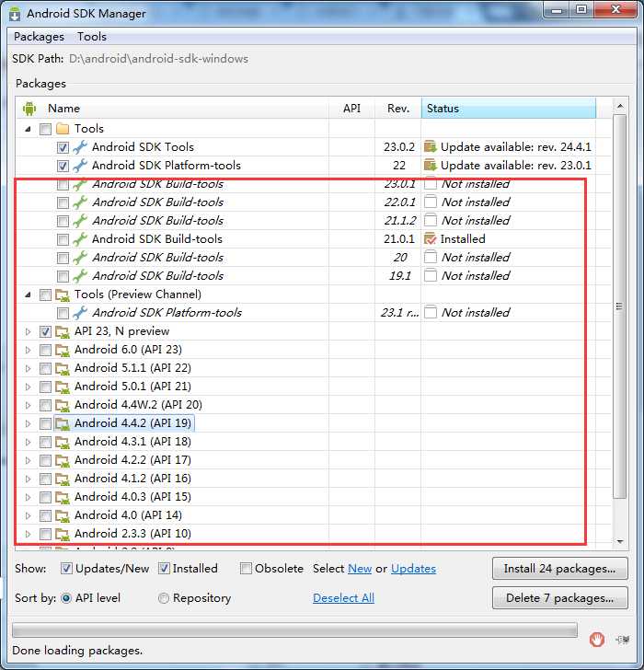Click the wrench icon of Build-tools 19.1
644x670 pixels.
(x=80, y=275)
